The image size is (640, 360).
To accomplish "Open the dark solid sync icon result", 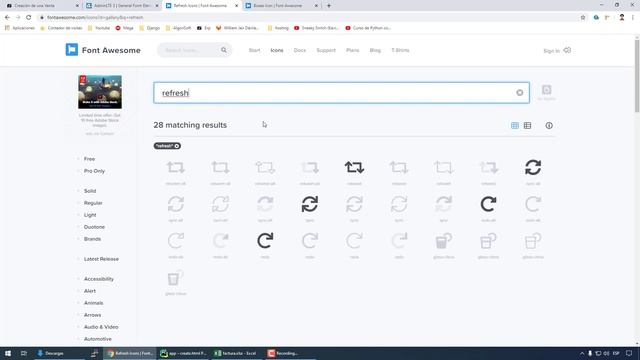I will (309, 204).
